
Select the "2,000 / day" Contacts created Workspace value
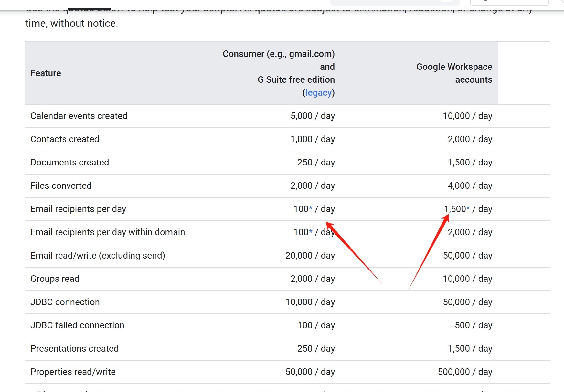(470, 139)
